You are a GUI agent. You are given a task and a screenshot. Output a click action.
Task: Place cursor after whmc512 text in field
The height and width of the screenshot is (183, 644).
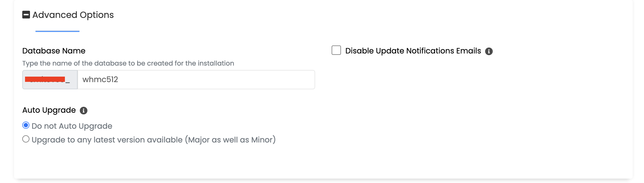click(x=119, y=80)
